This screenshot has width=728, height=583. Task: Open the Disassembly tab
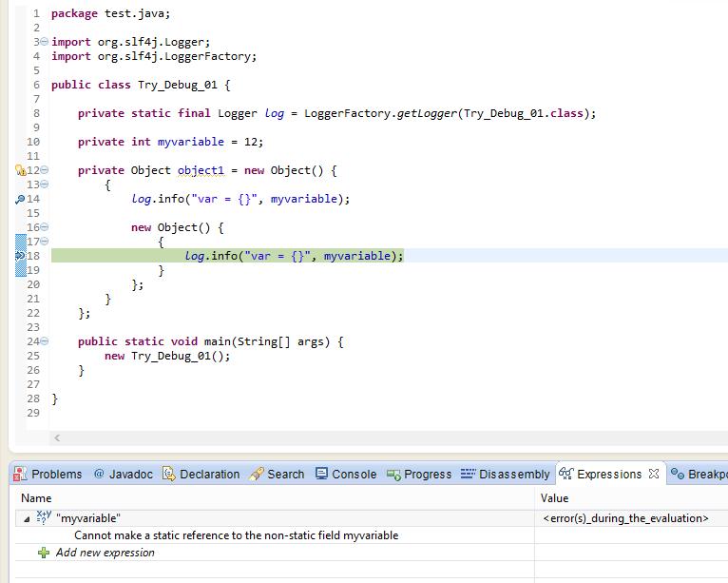[506, 474]
